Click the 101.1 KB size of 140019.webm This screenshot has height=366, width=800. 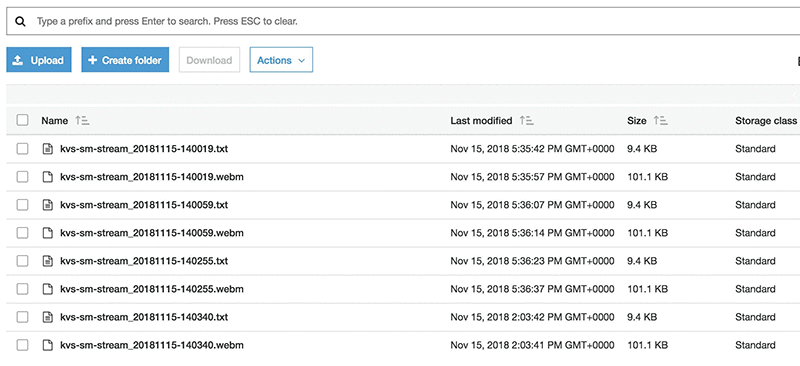pos(647,177)
